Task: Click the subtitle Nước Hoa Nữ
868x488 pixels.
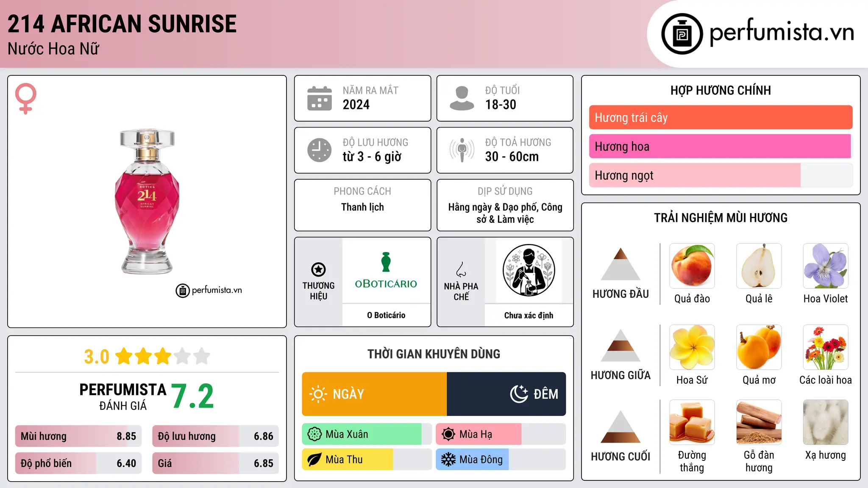Action: coord(53,49)
